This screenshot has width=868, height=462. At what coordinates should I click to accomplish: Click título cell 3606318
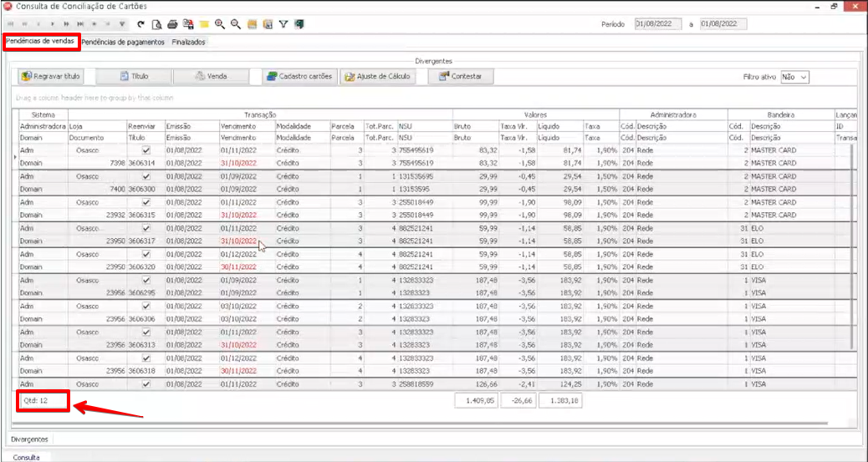click(146, 371)
